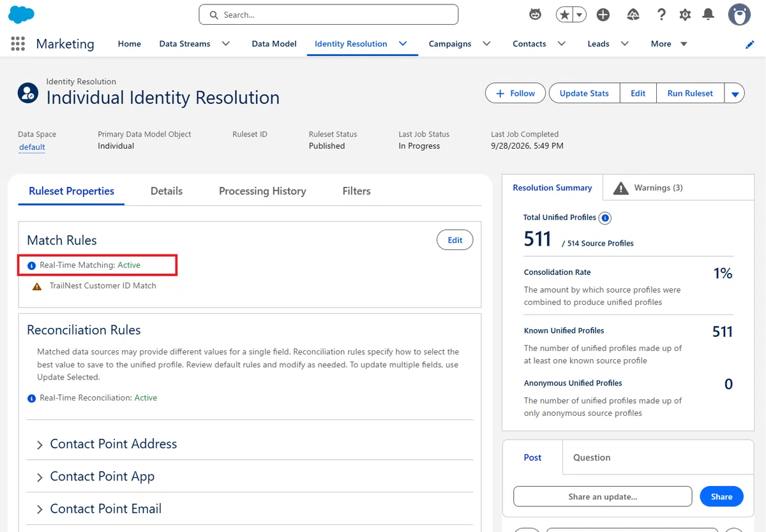Click the Run Ruleset button
The image size is (766, 532).
pos(690,93)
